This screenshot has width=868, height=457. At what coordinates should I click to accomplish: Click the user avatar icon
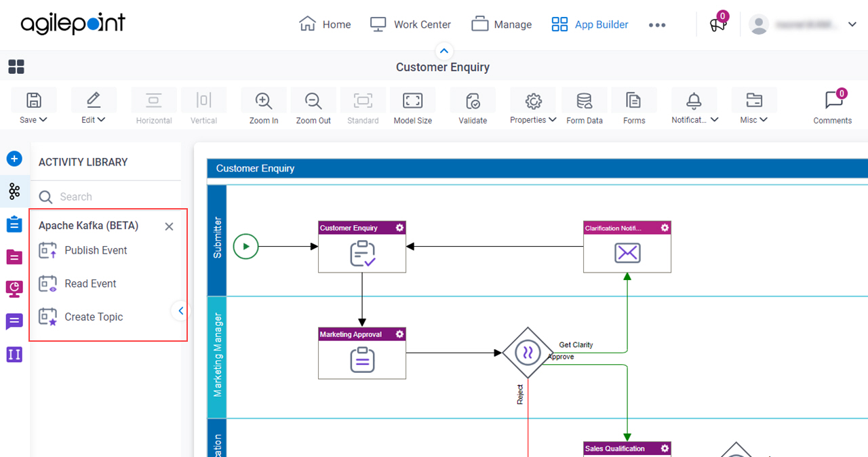click(x=759, y=24)
